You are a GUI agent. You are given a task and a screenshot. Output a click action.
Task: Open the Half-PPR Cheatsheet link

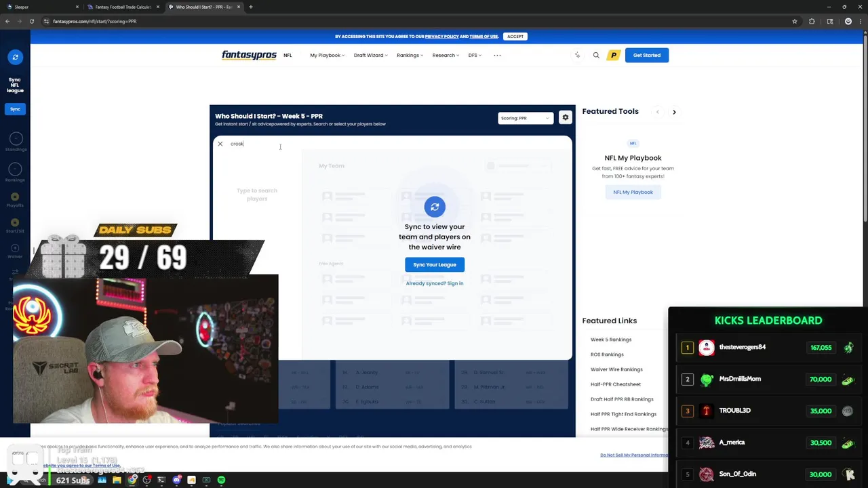coord(616,384)
